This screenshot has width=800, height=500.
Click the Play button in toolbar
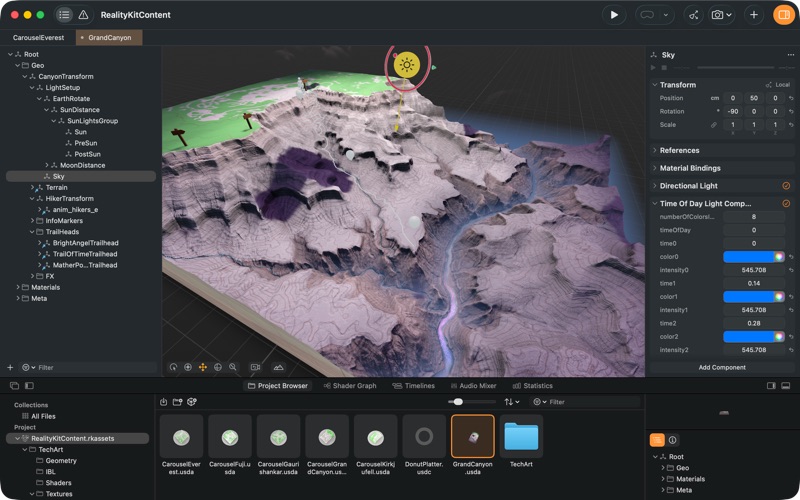tap(614, 15)
